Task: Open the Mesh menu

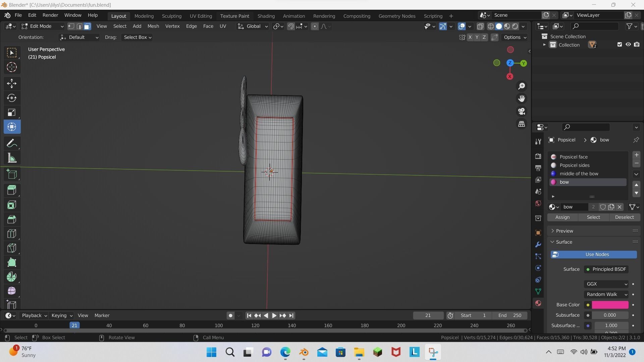Action: pyautogui.click(x=153, y=26)
